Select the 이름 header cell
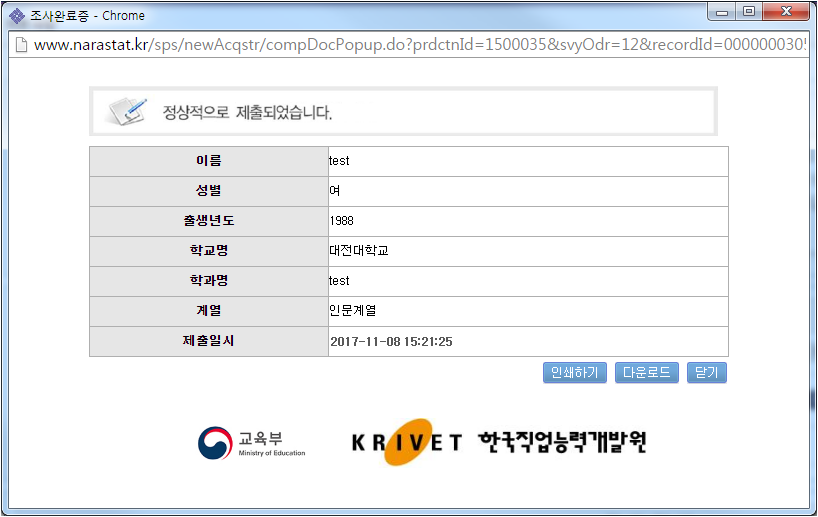Screen dimensions: 818x517 [209, 161]
